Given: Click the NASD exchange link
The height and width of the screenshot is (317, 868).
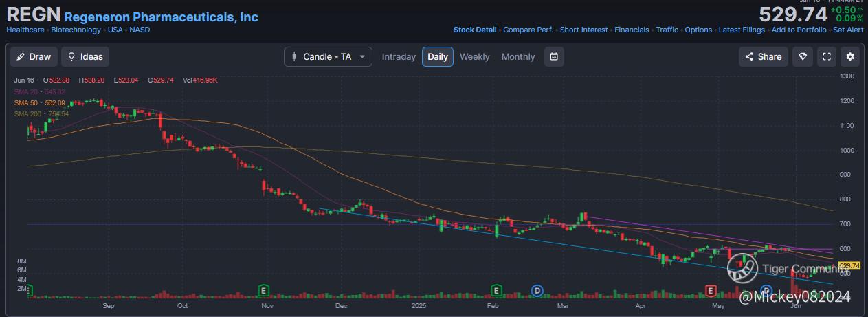Looking at the screenshot, I should [139, 30].
